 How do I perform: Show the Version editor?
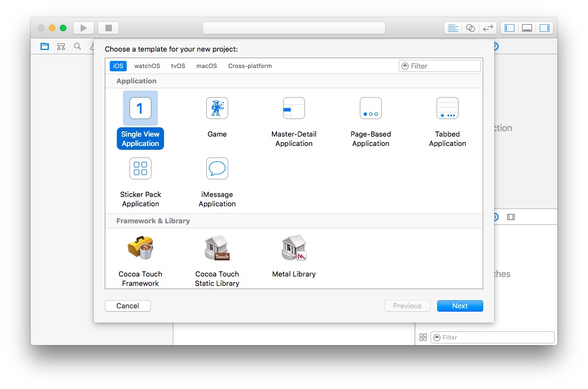click(x=488, y=28)
